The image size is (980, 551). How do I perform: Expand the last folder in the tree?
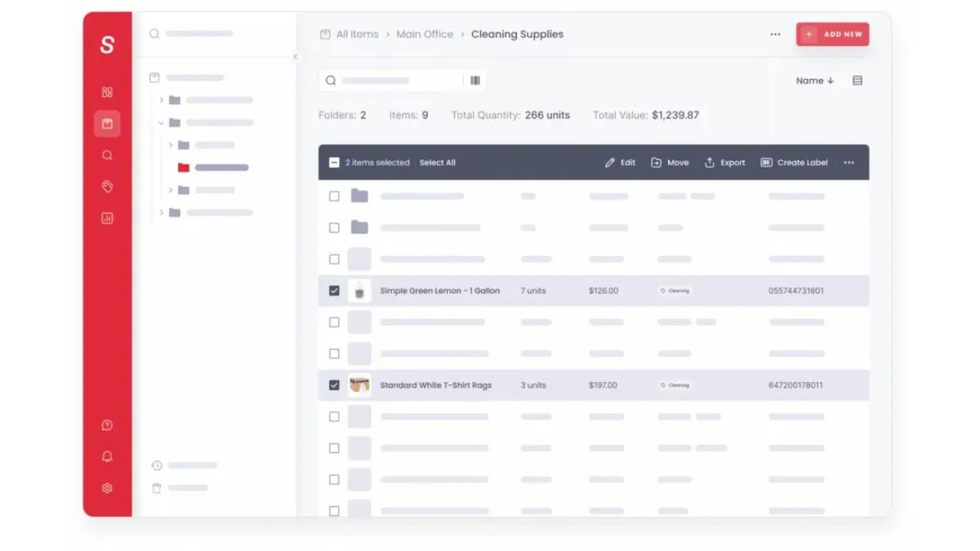[x=162, y=212]
